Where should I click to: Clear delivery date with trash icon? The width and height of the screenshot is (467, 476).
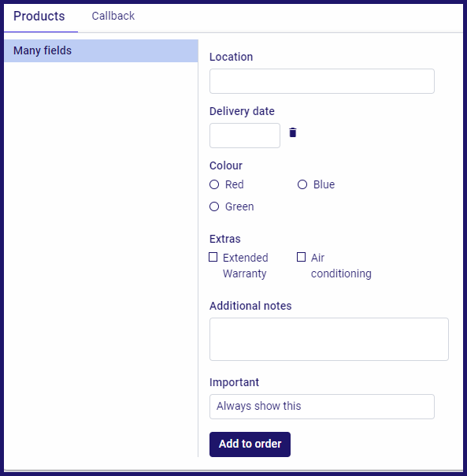click(x=292, y=132)
